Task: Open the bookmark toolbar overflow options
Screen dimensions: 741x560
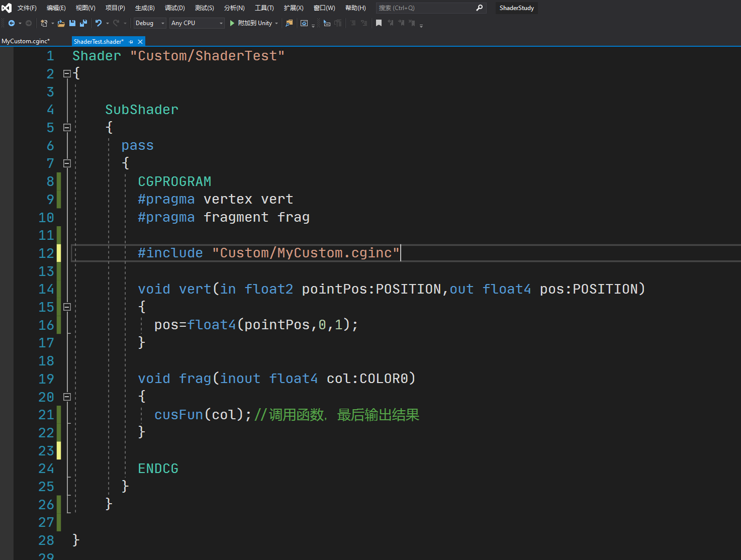Action: click(421, 25)
